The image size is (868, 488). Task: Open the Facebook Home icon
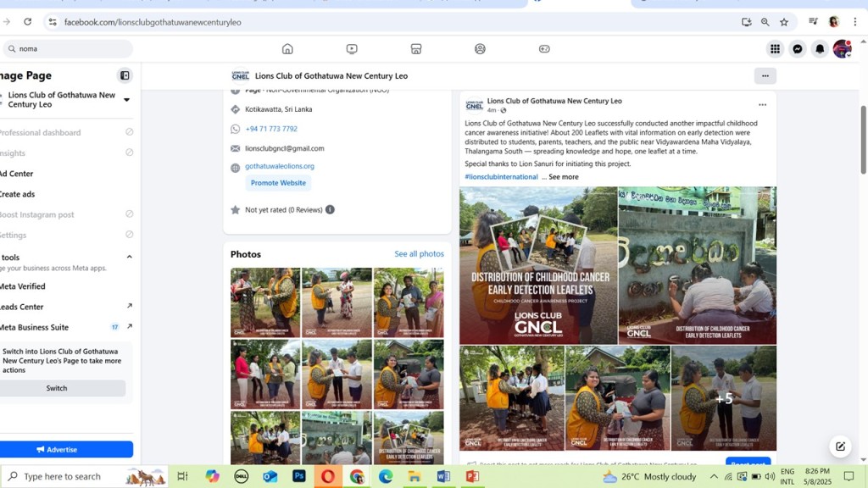click(287, 48)
